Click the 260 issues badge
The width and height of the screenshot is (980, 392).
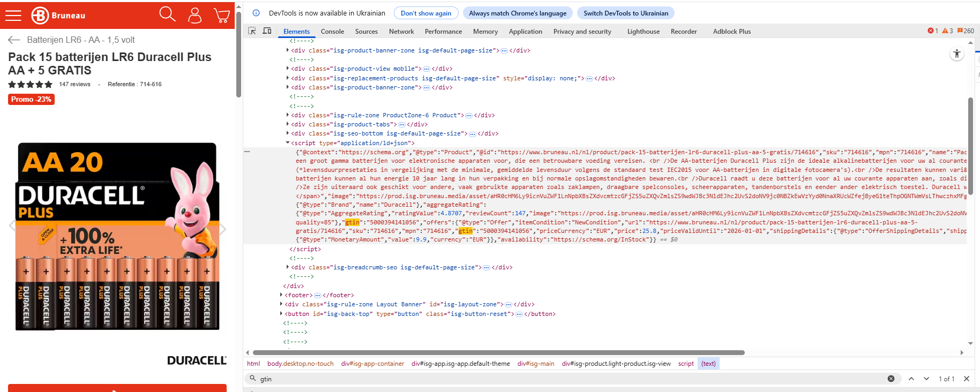[966, 31]
